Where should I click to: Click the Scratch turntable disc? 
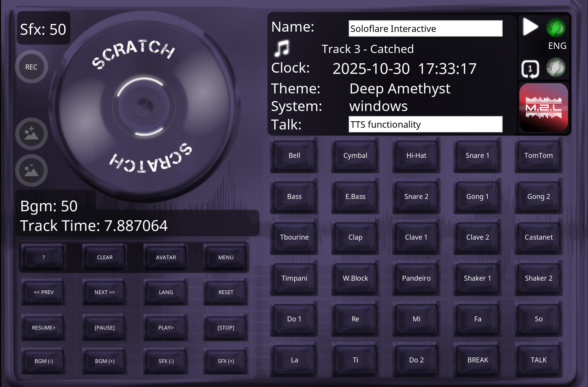(144, 106)
